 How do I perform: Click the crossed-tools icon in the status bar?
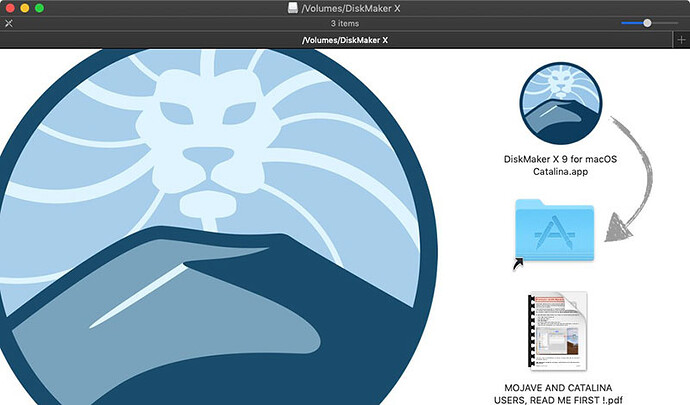pyautogui.click(x=8, y=22)
